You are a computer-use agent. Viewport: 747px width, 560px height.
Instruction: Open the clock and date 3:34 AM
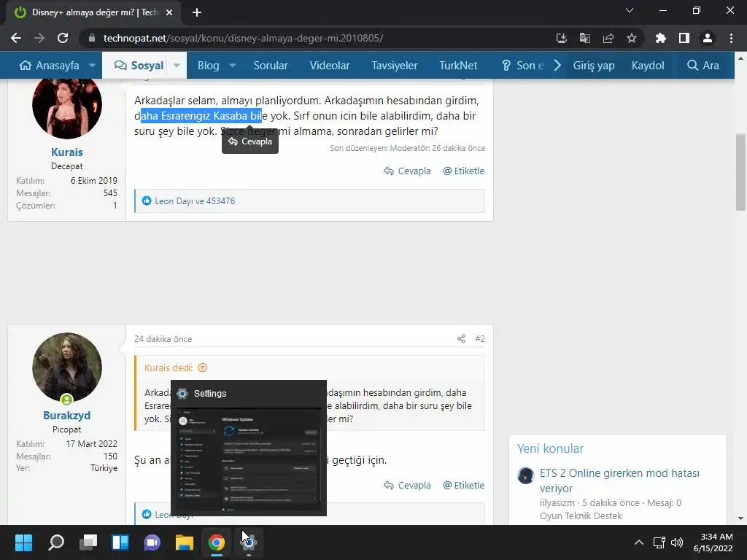pyautogui.click(x=713, y=542)
